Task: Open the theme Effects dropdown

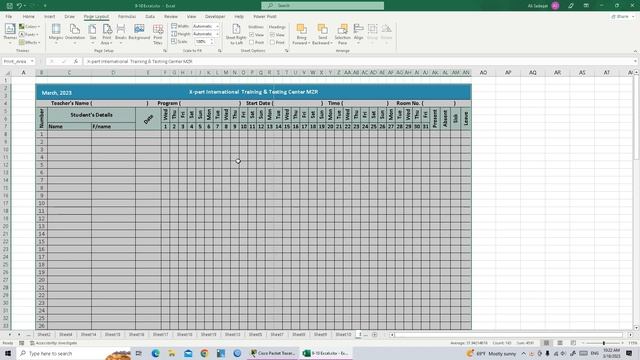Action: (x=29, y=42)
